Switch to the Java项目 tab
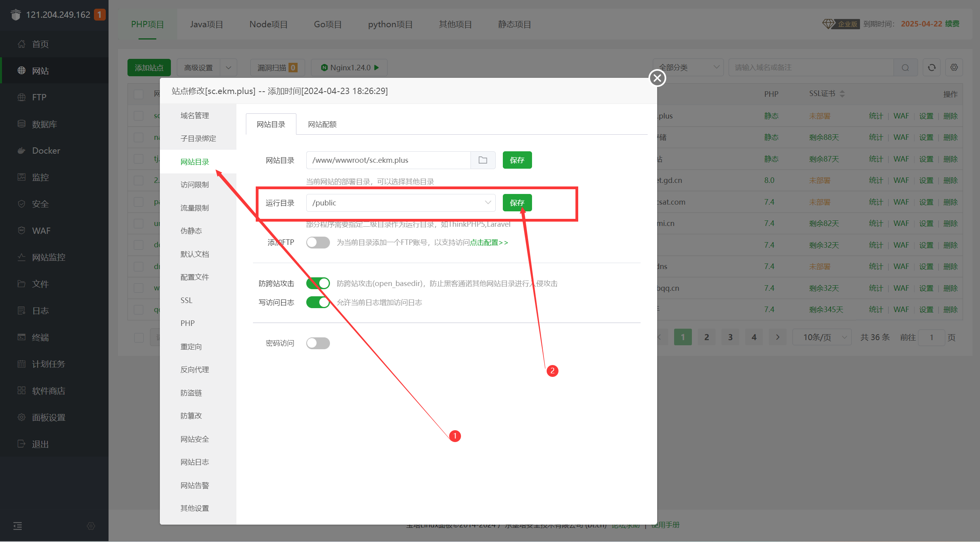 (206, 24)
